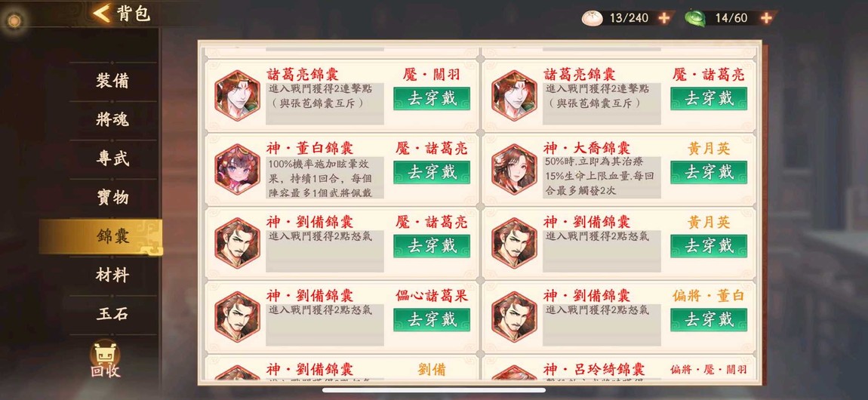Viewport: 868px width, 400px height.
Task: Tap the 神·大喬錦囊 character portrait
Action: [514, 169]
